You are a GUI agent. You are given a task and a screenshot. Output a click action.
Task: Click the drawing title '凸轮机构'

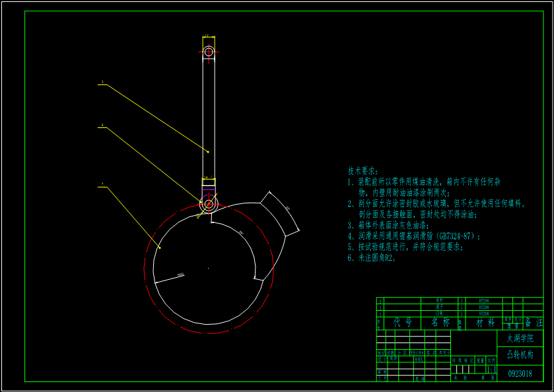pyautogui.click(x=520, y=355)
